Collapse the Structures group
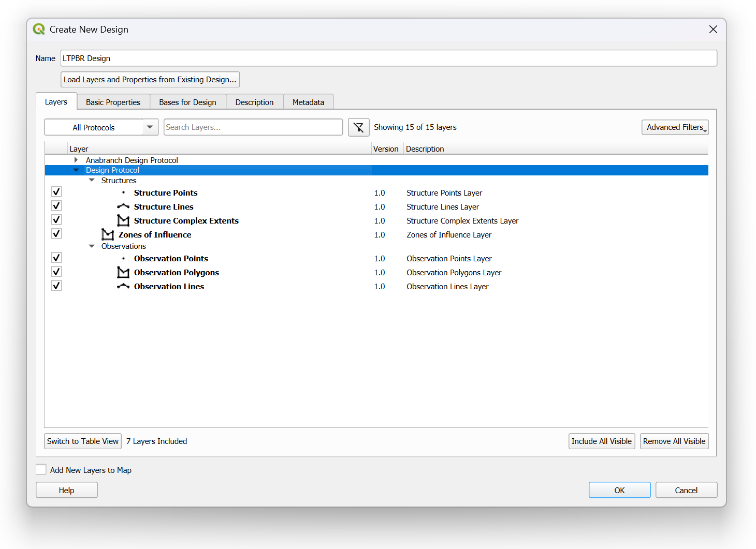Screen dimensions: 756x549 coord(92,181)
